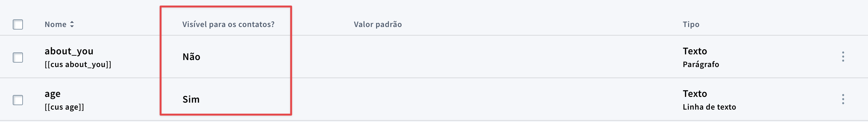This screenshot has width=868, height=122.
Task: Click the Linha de texto subtype label
Action: click(x=709, y=107)
